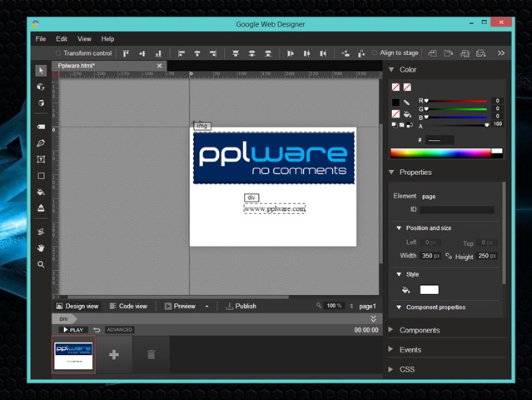The image size is (532, 400).
Task: Switch to Design view
Action: click(77, 306)
